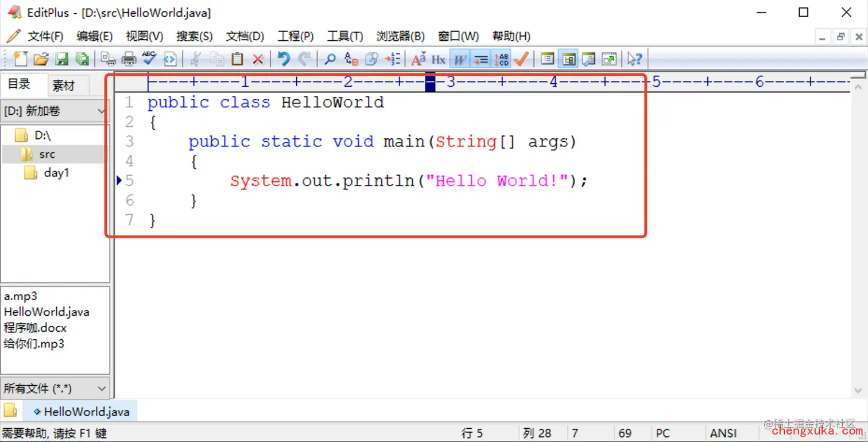The image size is (868, 442).
Task: Select 给你们.mp3 in the file list
Action: 34,343
